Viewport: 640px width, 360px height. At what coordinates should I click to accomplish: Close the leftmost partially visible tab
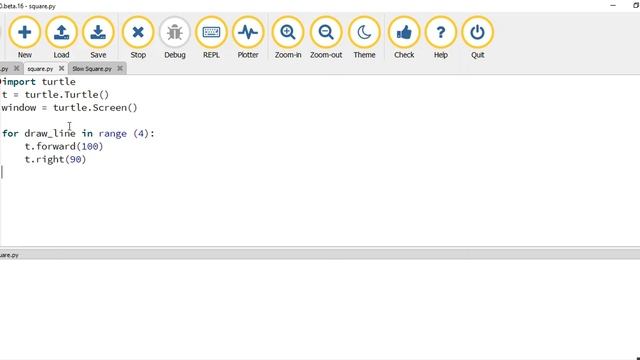coord(16,68)
